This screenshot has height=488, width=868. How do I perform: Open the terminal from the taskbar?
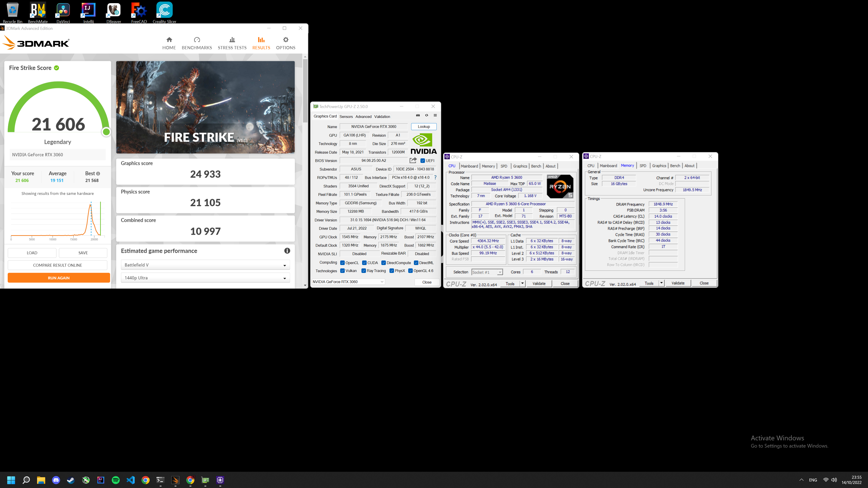pyautogui.click(x=160, y=480)
